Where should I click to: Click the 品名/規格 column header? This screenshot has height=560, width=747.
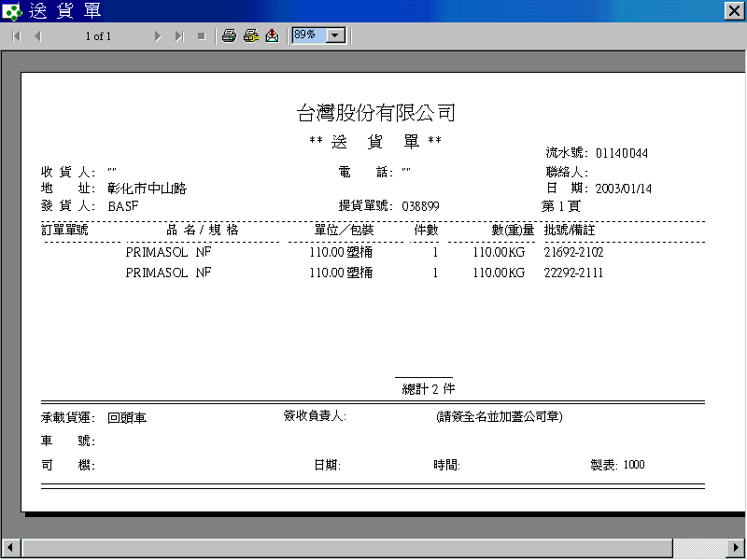click(x=203, y=230)
